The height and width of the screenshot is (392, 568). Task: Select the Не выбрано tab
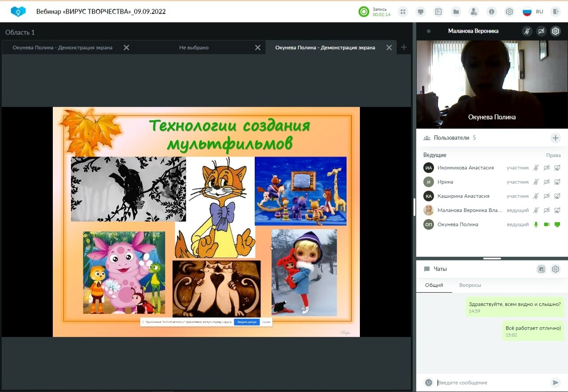tap(194, 47)
